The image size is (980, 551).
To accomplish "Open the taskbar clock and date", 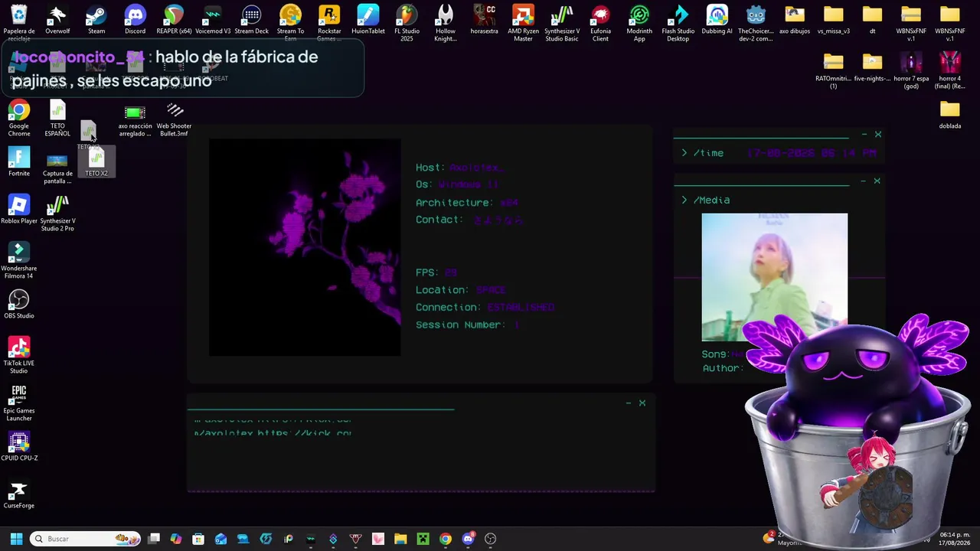I will (955, 539).
